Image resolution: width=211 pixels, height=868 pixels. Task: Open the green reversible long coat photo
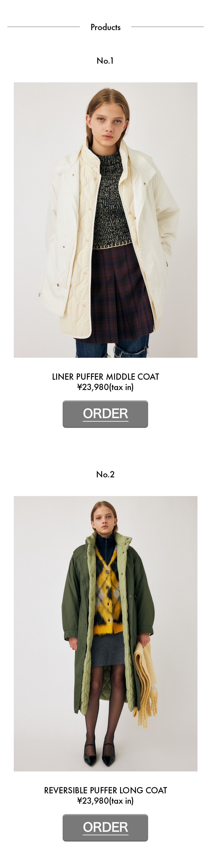[x=105, y=634]
